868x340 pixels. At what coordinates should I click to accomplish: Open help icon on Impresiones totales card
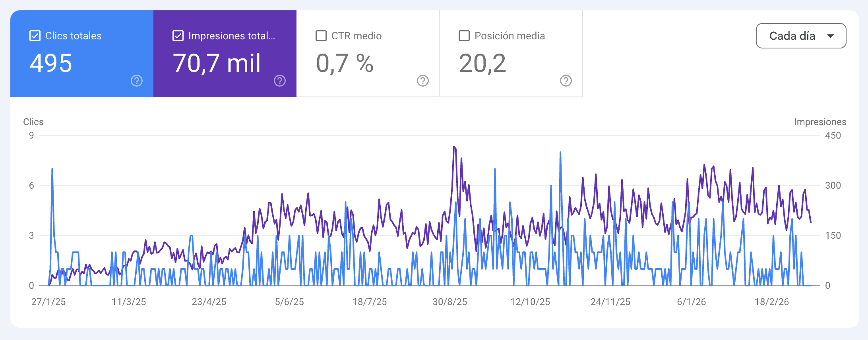click(280, 81)
